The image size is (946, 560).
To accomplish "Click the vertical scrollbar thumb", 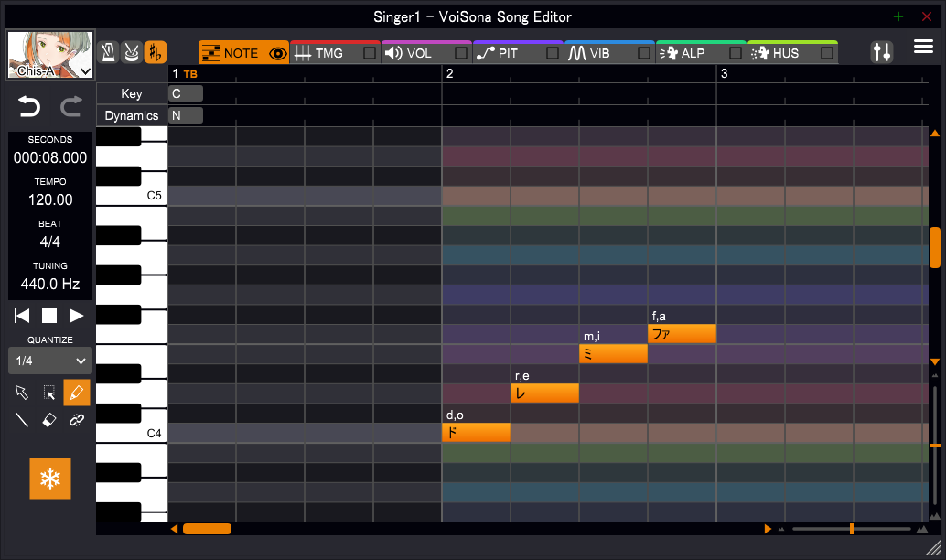I will pyautogui.click(x=934, y=247).
